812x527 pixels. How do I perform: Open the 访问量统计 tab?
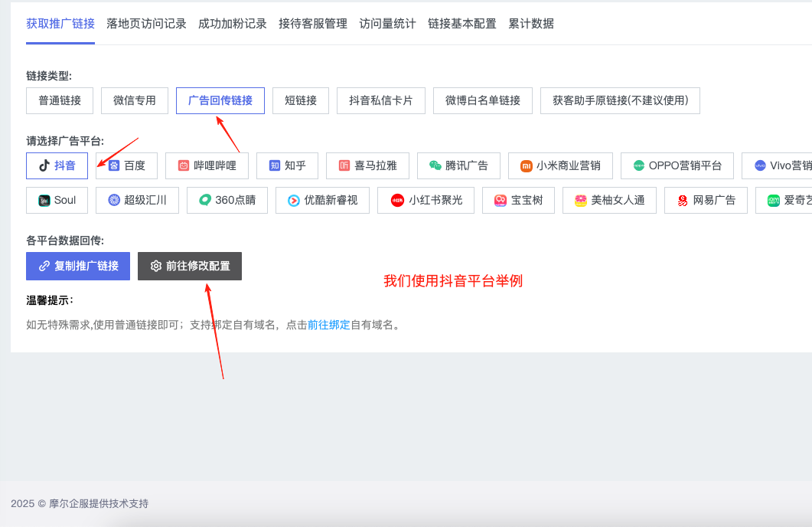(387, 23)
